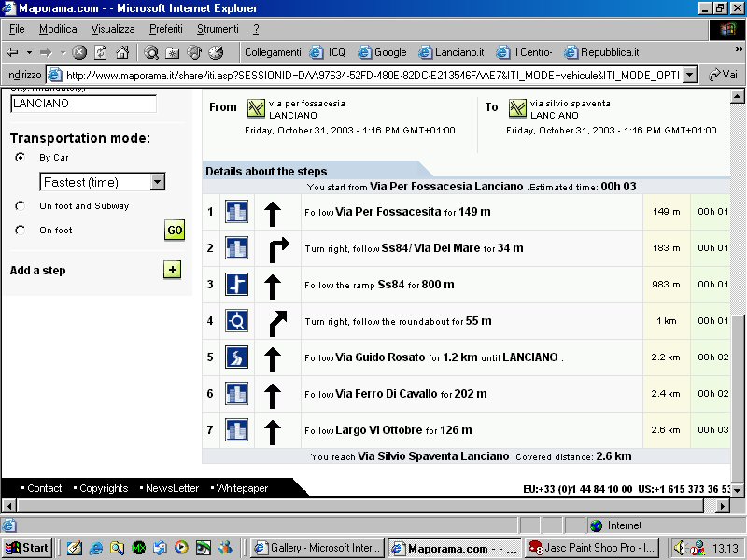Screen dimensions: 747x560
Task: Open the Copyrights footer link
Action: (x=104, y=488)
